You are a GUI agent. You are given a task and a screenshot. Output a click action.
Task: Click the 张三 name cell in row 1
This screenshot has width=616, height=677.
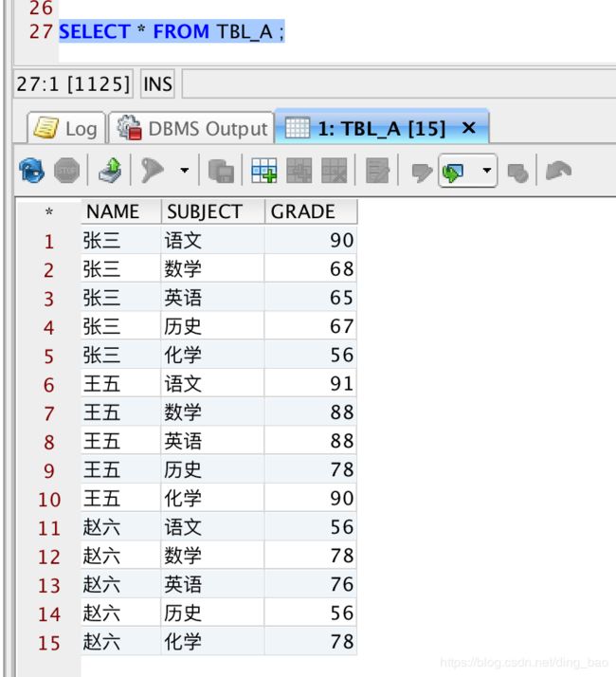click(121, 240)
